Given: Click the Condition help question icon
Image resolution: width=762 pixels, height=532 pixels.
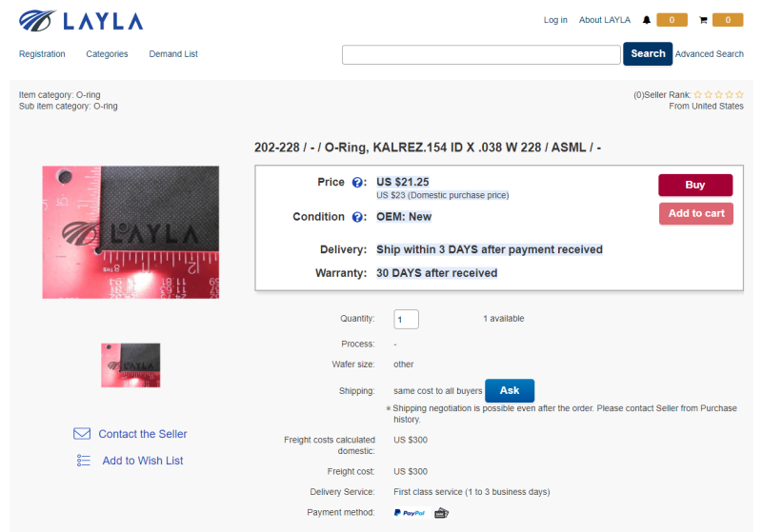Looking at the screenshot, I should (x=356, y=217).
